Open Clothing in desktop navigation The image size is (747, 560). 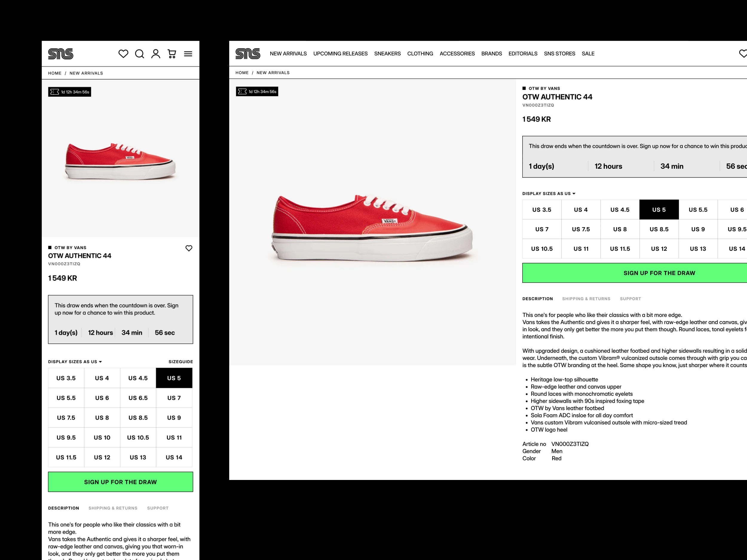pyautogui.click(x=420, y=54)
